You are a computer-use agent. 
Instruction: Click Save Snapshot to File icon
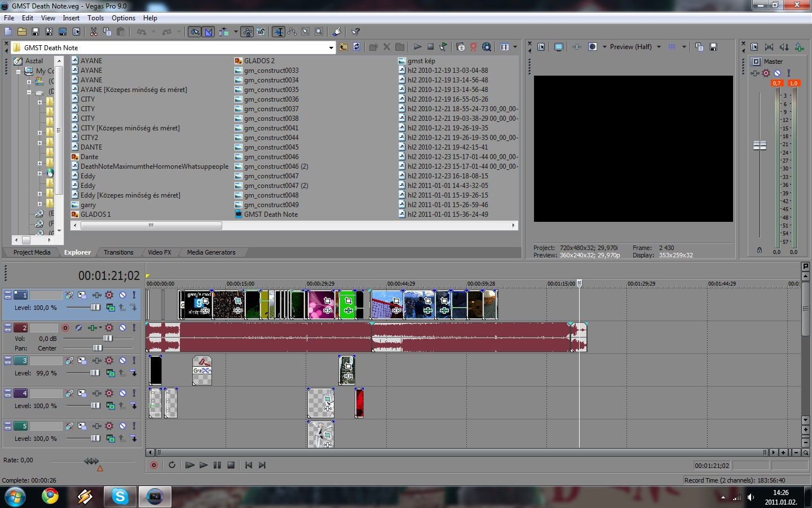pyautogui.click(x=713, y=47)
